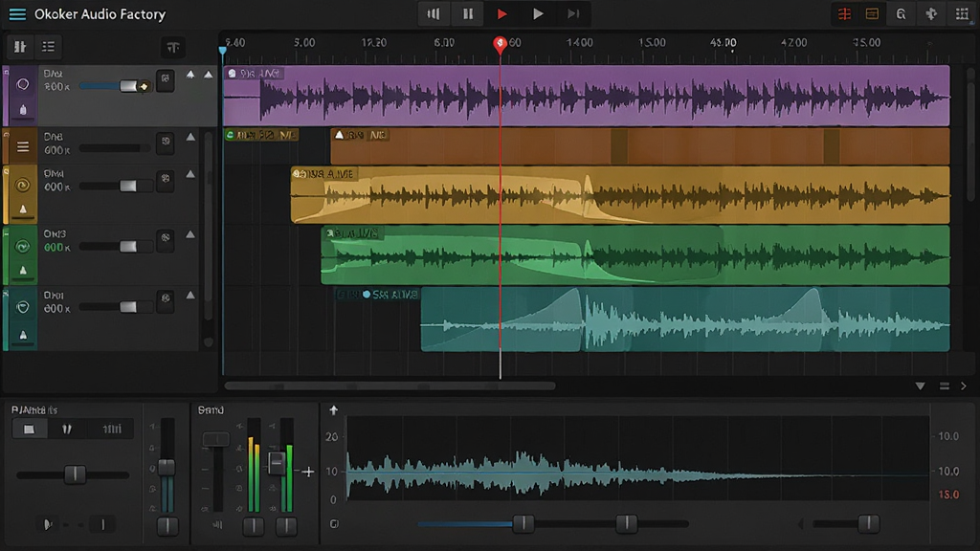Click the rewind waveform transport button
This screenshot has width=980, height=551.
pyautogui.click(x=434, y=13)
